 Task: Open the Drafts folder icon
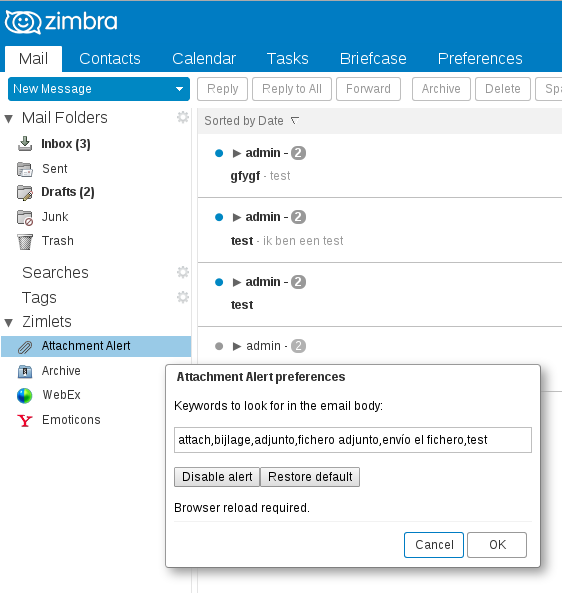25,192
